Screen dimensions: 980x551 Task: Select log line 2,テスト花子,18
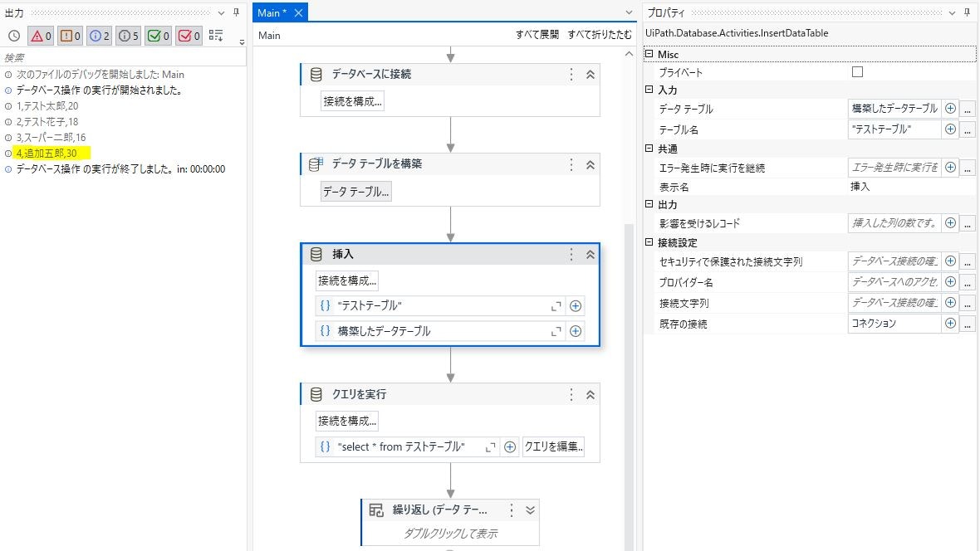(x=47, y=121)
